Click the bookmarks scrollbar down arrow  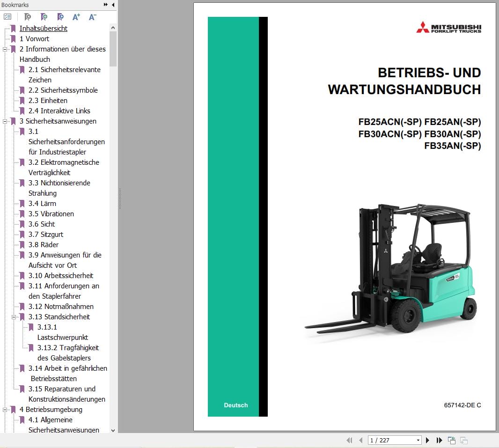click(x=113, y=430)
